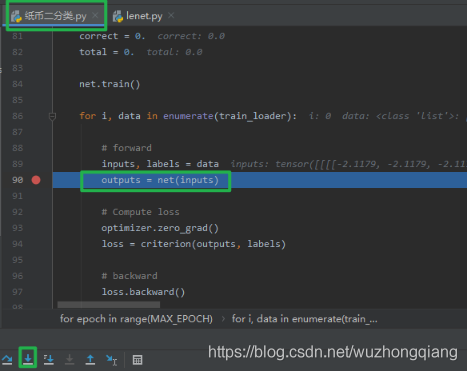Click the line 'outputs = net(inputs)'

(x=160, y=180)
